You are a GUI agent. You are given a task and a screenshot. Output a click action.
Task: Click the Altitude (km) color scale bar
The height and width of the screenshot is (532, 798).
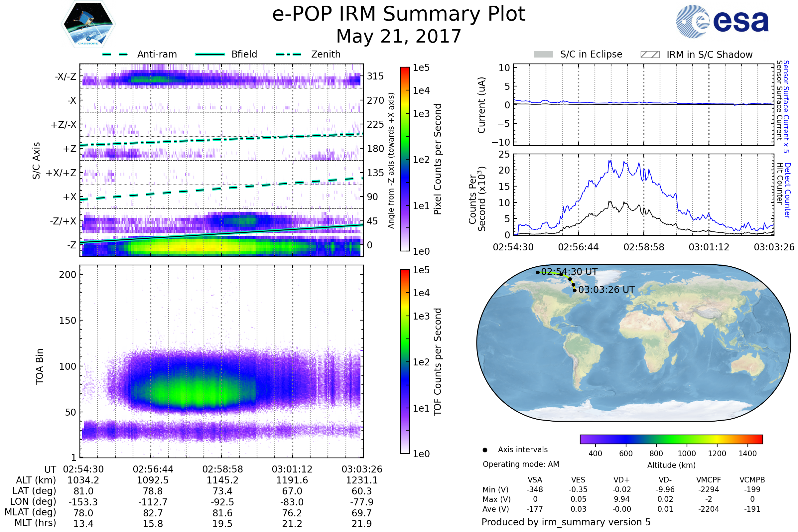(671, 439)
